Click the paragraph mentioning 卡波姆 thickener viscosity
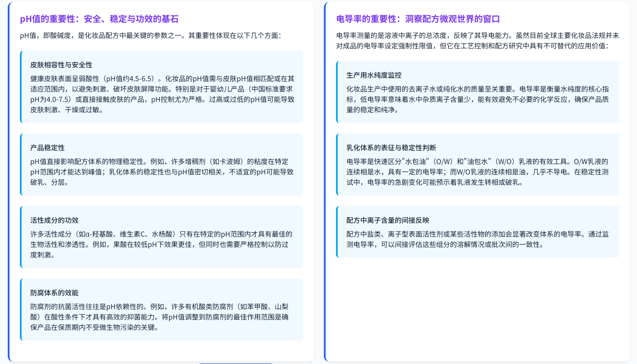The width and height of the screenshot is (637, 364). [x=162, y=172]
